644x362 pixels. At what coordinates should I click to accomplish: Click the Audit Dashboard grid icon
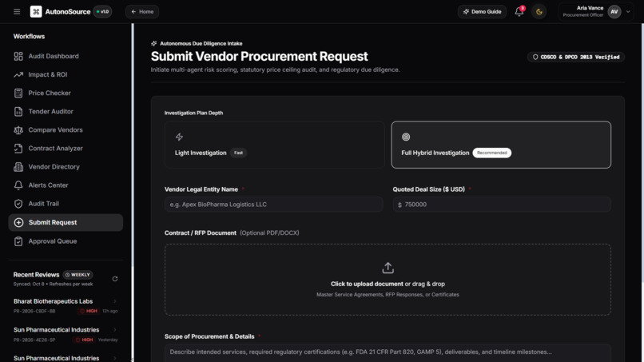click(18, 56)
